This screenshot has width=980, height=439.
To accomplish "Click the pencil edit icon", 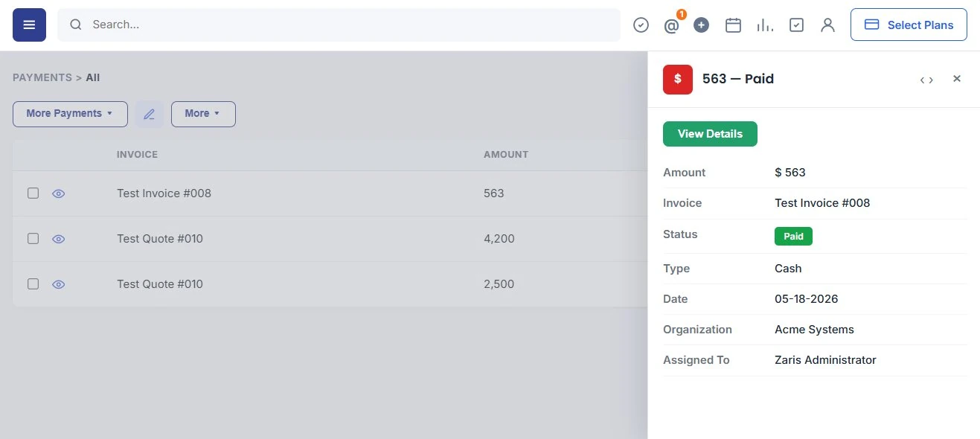I will point(149,114).
